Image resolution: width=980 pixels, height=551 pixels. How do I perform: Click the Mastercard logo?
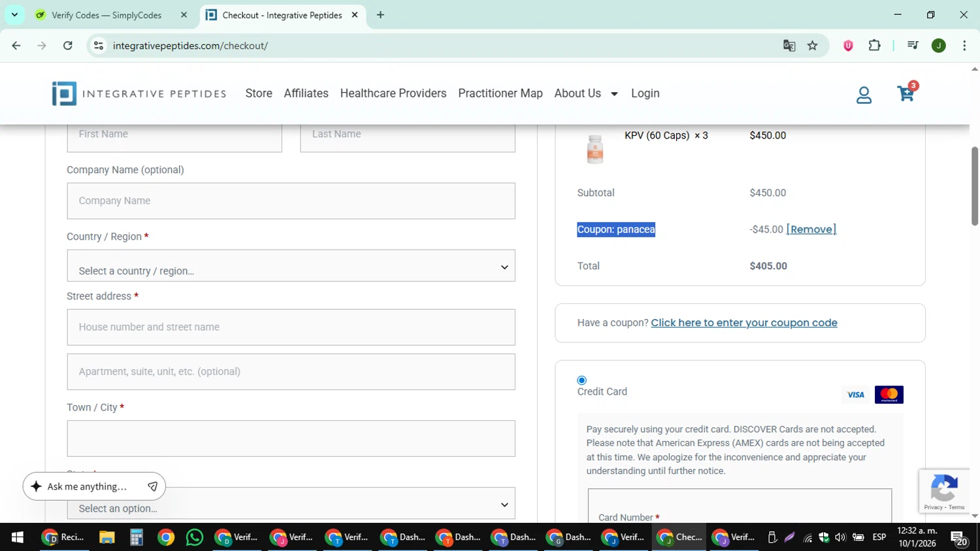[889, 395]
